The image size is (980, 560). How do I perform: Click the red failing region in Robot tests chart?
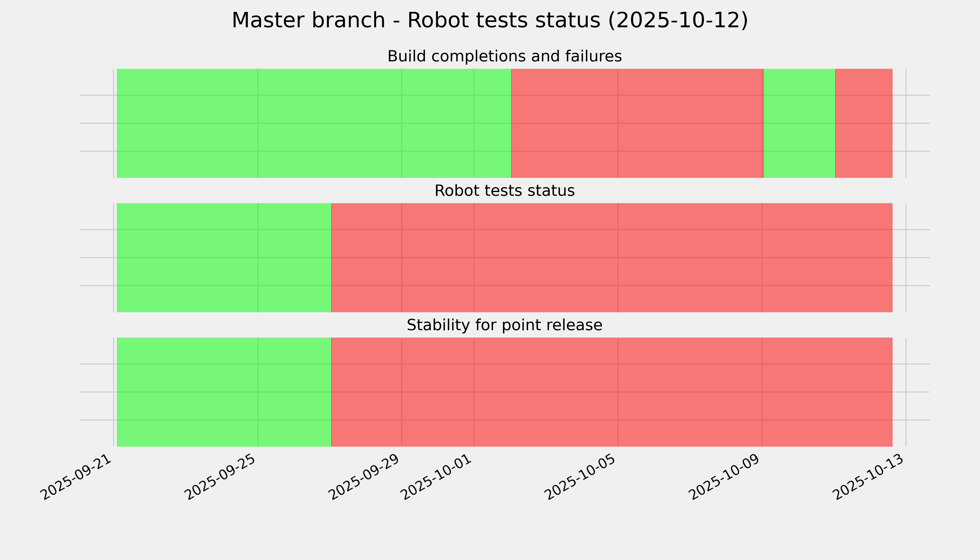pos(612,258)
